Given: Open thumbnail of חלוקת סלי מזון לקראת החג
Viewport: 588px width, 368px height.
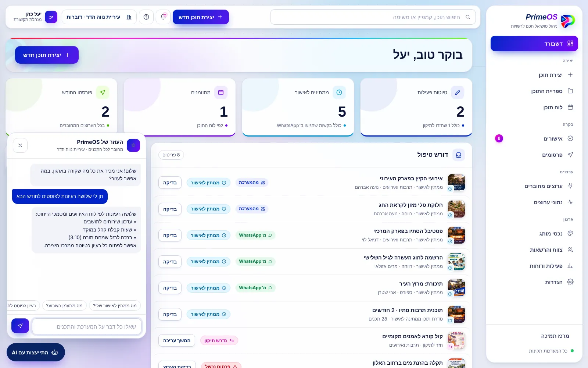Looking at the screenshot, I should point(456,209).
